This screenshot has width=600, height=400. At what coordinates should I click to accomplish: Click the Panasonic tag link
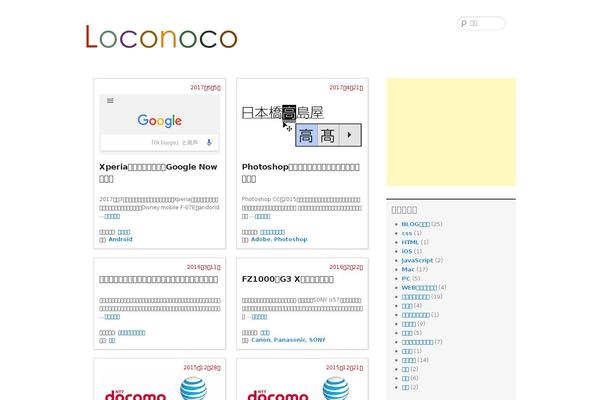(x=290, y=340)
